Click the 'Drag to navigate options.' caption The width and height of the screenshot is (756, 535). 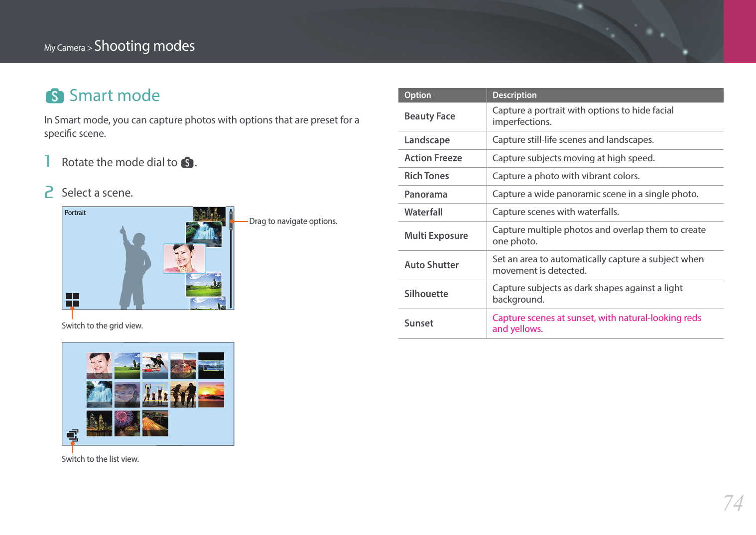click(x=293, y=221)
